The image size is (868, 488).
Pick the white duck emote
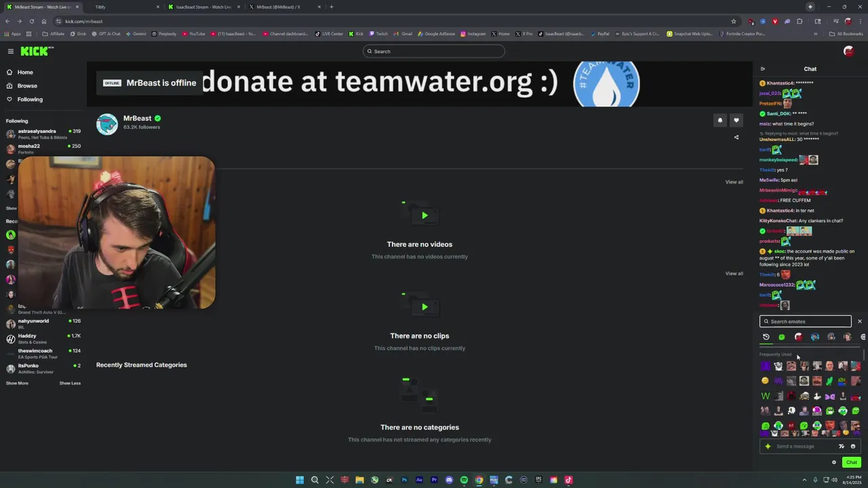[817, 396]
